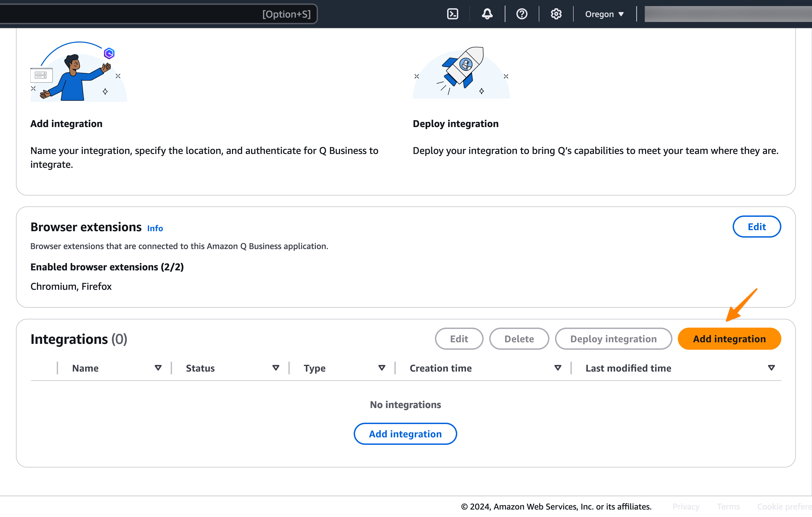Click the orange Add integration button
The width and height of the screenshot is (812, 517).
(x=729, y=339)
